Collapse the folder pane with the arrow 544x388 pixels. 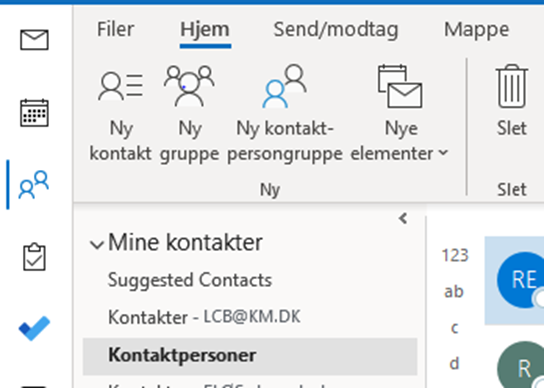click(403, 219)
